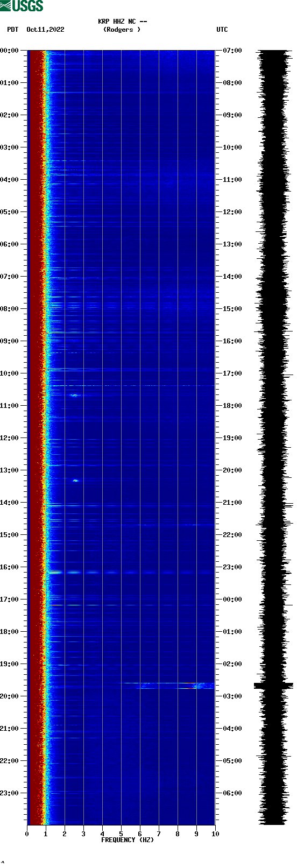
Task: Click the 00:00 UTC time label
Action: coord(232,599)
